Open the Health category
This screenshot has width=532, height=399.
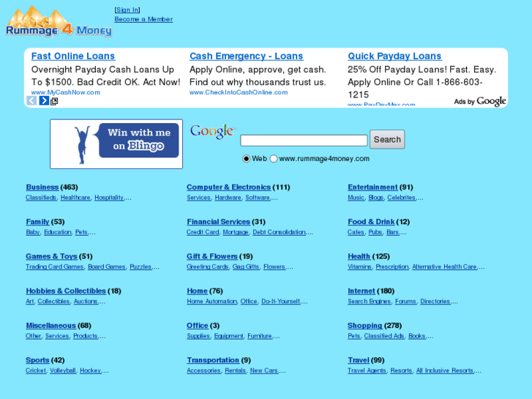pos(359,256)
